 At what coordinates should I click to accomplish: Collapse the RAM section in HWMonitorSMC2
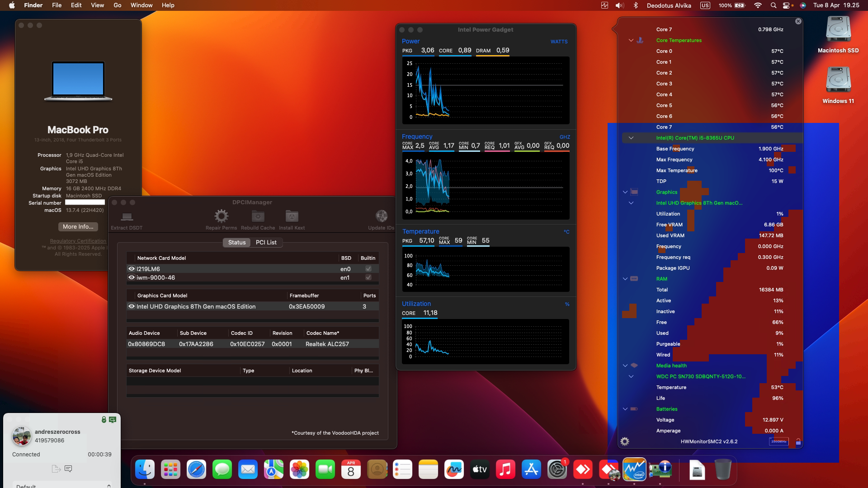tap(625, 279)
